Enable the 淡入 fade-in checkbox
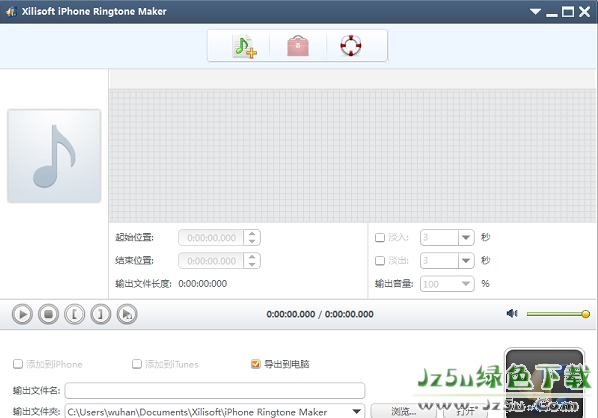The height and width of the screenshot is (418, 598). click(380, 238)
